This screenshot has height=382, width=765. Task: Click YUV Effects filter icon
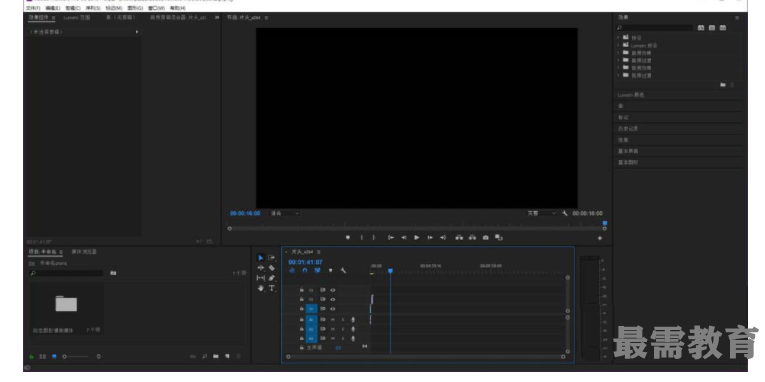point(723,28)
